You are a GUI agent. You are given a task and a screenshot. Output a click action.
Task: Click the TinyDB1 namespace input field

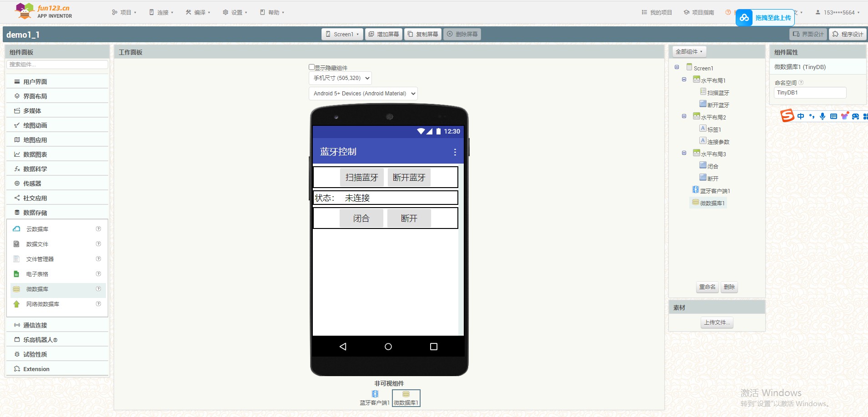[x=809, y=92]
